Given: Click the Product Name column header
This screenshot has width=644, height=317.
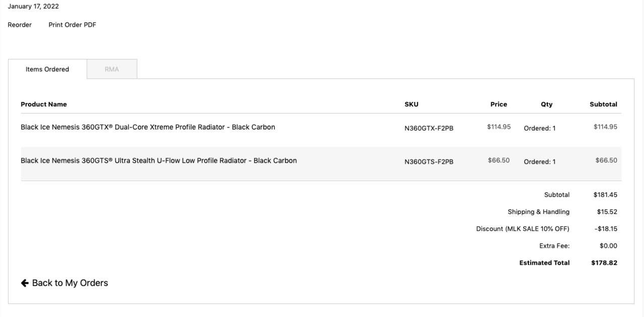Looking at the screenshot, I should tap(44, 104).
